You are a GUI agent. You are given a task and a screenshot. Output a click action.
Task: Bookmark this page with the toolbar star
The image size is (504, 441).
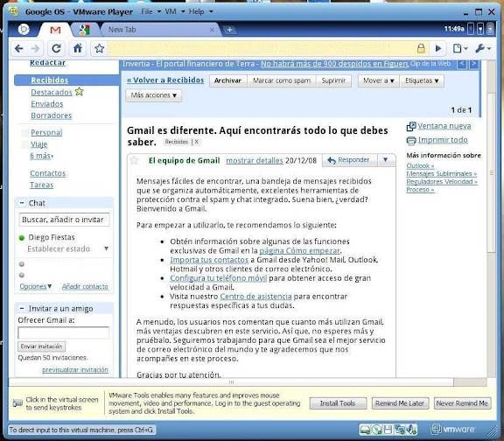click(x=100, y=48)
